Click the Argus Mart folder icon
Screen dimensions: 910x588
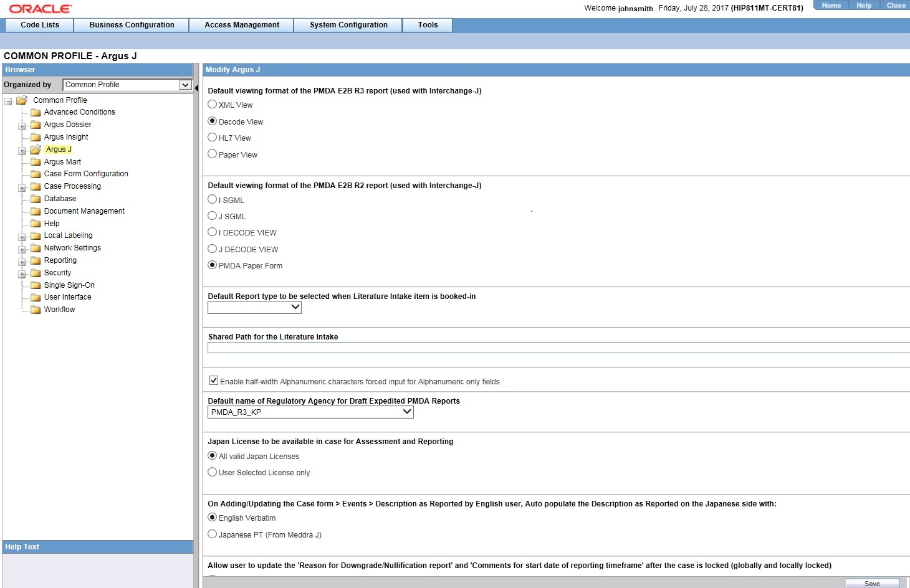[36, 162]
